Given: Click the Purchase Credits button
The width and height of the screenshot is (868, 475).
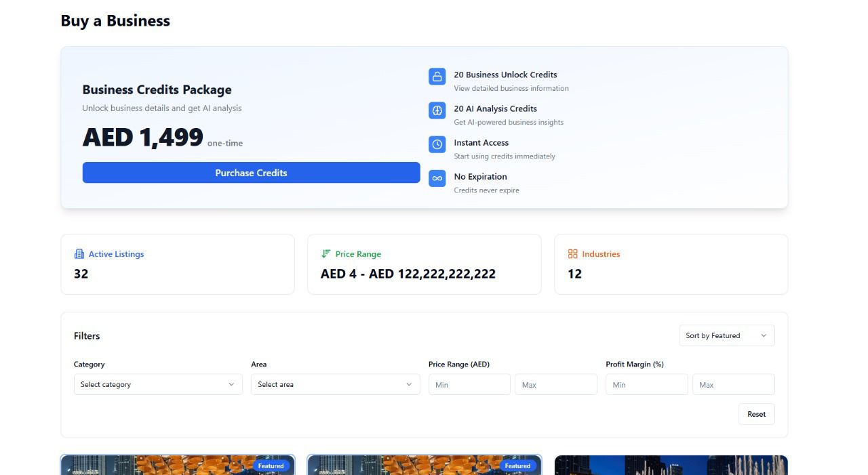Looking at the screenshot, I should click(251, 173).
